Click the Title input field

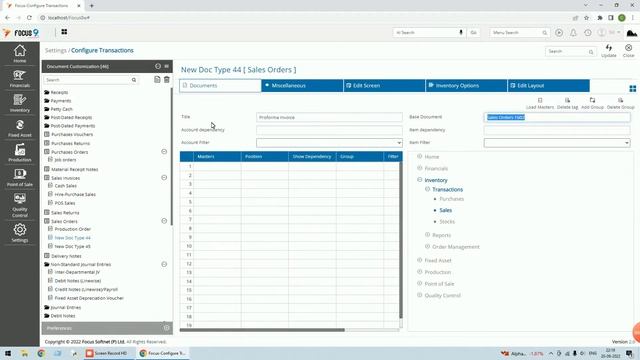tap(329, 117)
